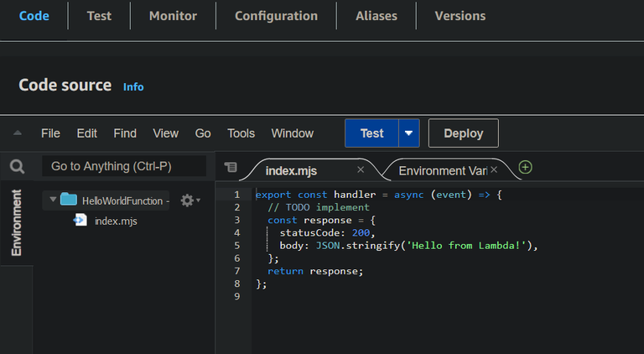Screen dimensions: 644x354
Task: Switch to the Monitor tab
Action: click(x=173, y=16)
